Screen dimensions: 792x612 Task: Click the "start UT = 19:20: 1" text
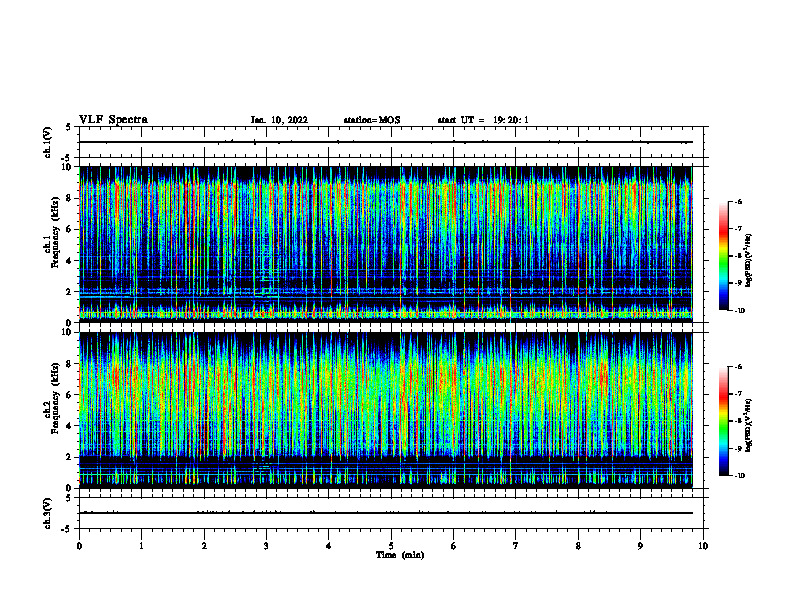tap(483, 120)
